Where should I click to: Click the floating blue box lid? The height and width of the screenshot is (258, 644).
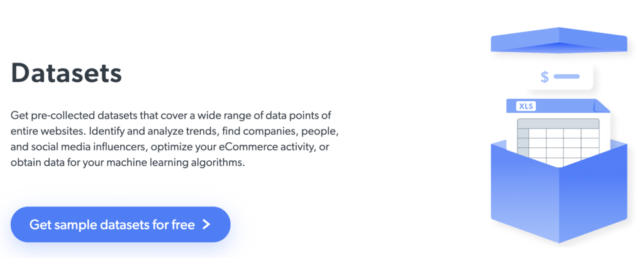click(x=558, y=40)
